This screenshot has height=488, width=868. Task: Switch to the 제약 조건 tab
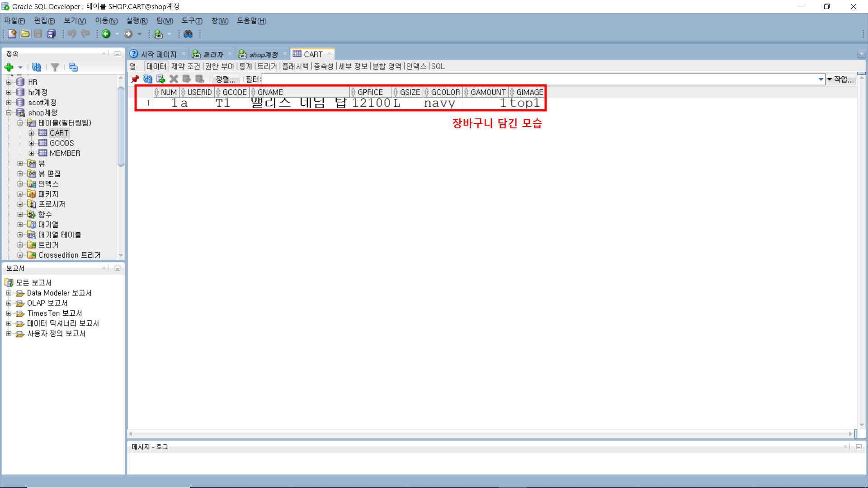tap(185, 66)
